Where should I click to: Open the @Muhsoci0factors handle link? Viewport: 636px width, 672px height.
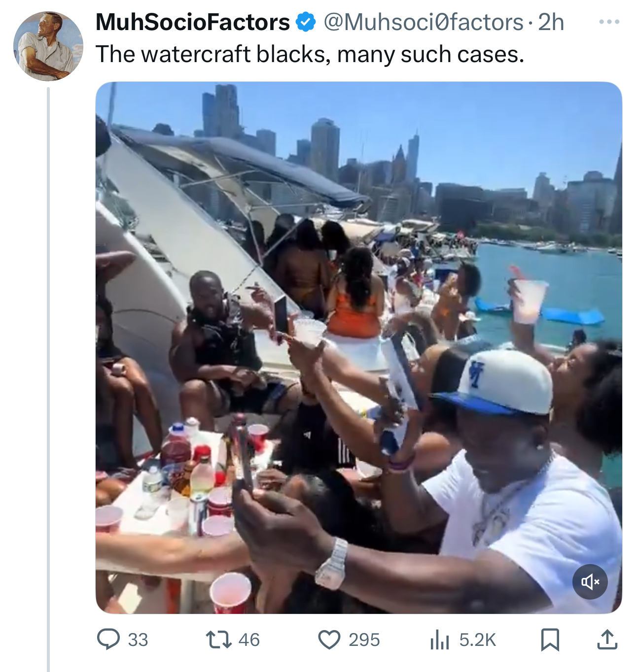coord(423,22)
